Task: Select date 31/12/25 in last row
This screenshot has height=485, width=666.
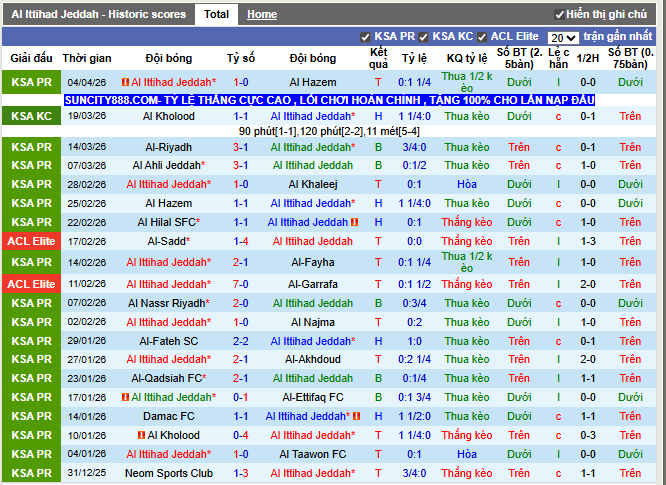Action: pyautogui.click(x=87, y=473)
